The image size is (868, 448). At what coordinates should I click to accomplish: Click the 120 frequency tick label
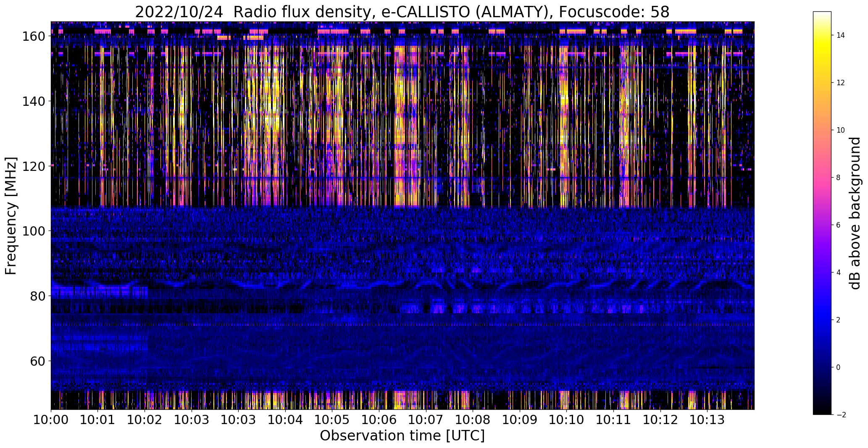(x=34, y=166)
